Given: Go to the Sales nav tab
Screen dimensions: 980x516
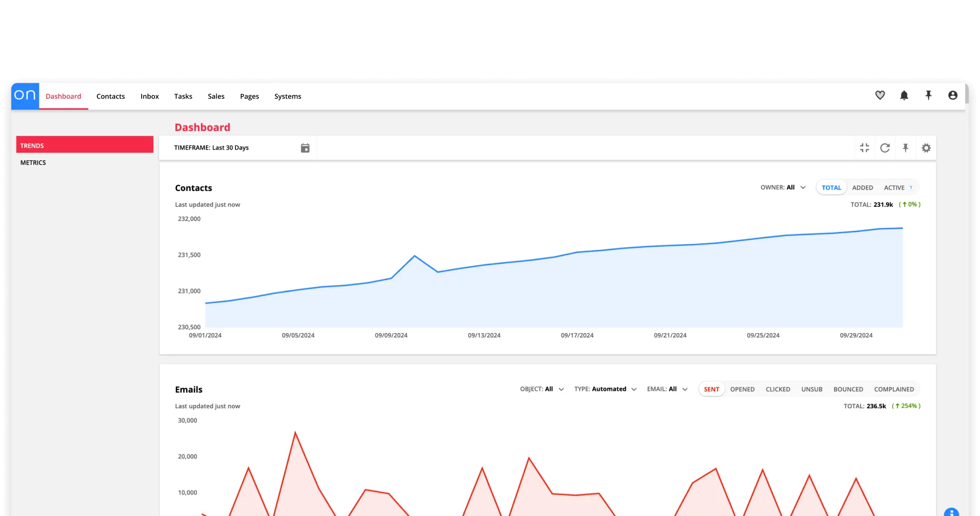Looking at the screenshot, I should tap(216, 96).
